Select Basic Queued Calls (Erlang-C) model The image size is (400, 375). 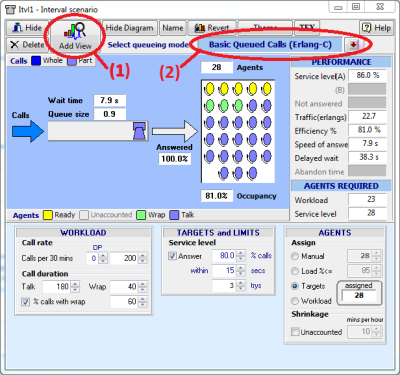click(x=270, y=45)
